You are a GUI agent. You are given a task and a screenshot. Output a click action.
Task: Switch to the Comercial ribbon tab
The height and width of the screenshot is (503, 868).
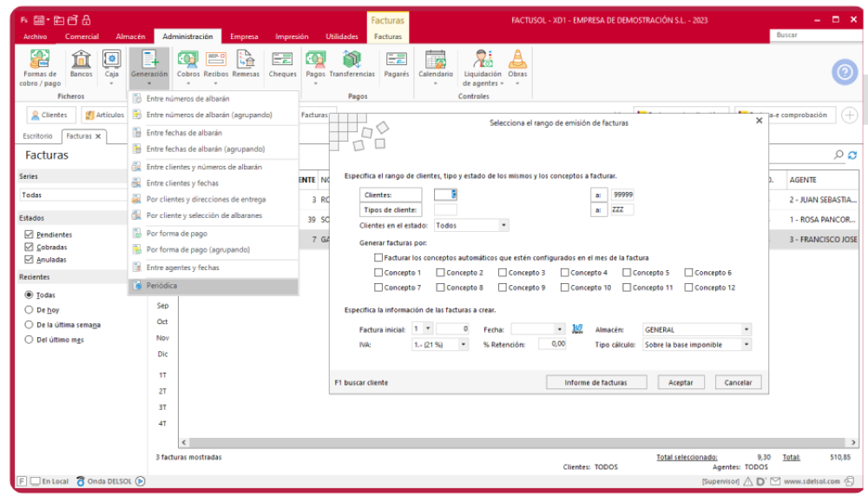82,36
